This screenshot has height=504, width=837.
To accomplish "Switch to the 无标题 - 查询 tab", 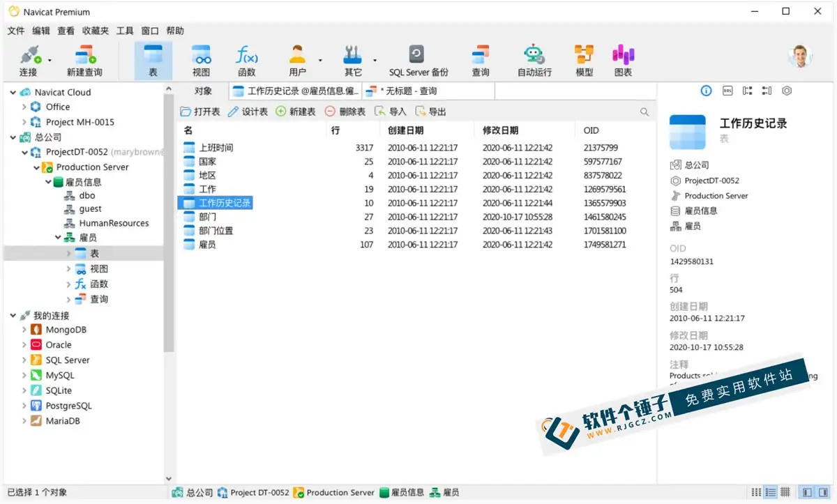I will (428, 91).
